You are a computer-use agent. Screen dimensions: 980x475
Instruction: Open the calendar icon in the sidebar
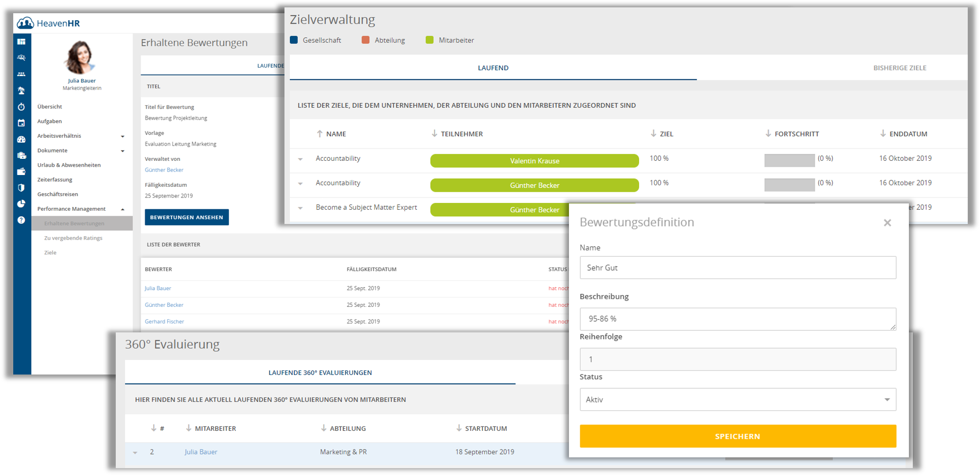click(21, 123)
